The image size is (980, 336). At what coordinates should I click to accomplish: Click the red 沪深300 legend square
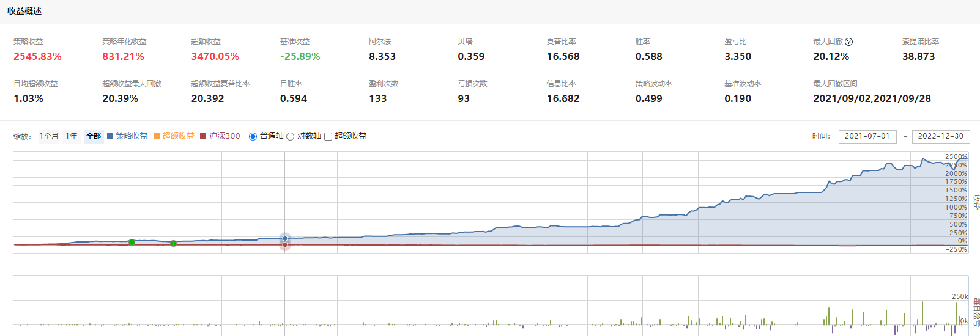pos(203,136)
